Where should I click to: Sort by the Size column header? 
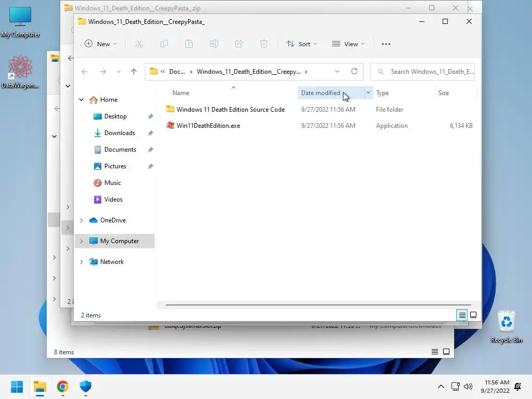(444, 93)
